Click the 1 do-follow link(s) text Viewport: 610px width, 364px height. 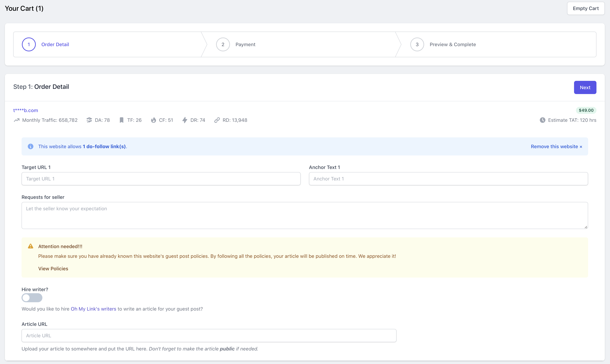click(x=104, y=146)
